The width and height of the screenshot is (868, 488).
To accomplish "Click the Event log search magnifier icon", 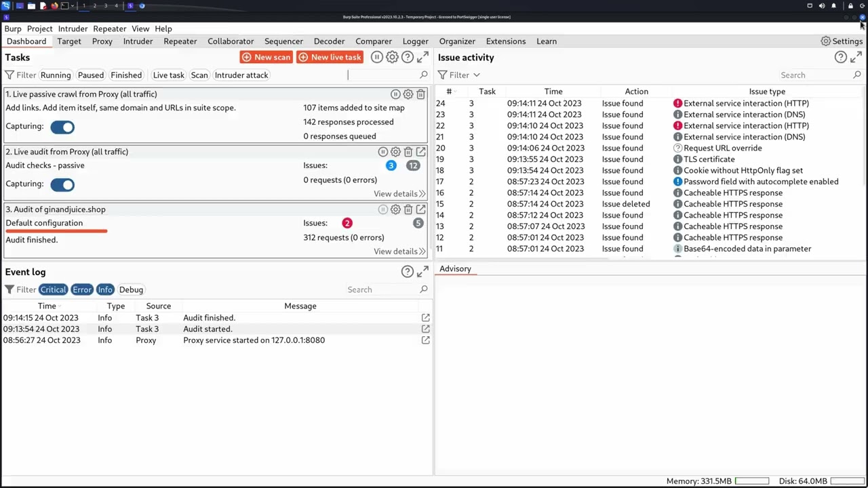I will point(424,289).
